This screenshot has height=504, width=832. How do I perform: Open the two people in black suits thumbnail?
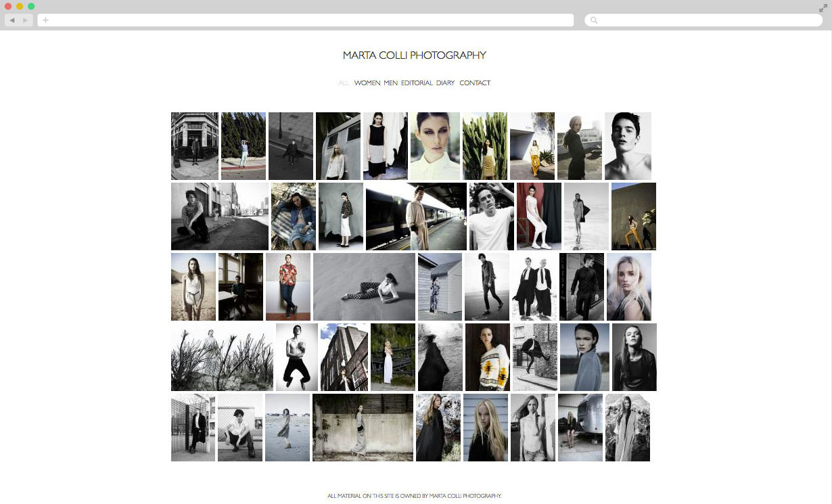tap(534, 287)
